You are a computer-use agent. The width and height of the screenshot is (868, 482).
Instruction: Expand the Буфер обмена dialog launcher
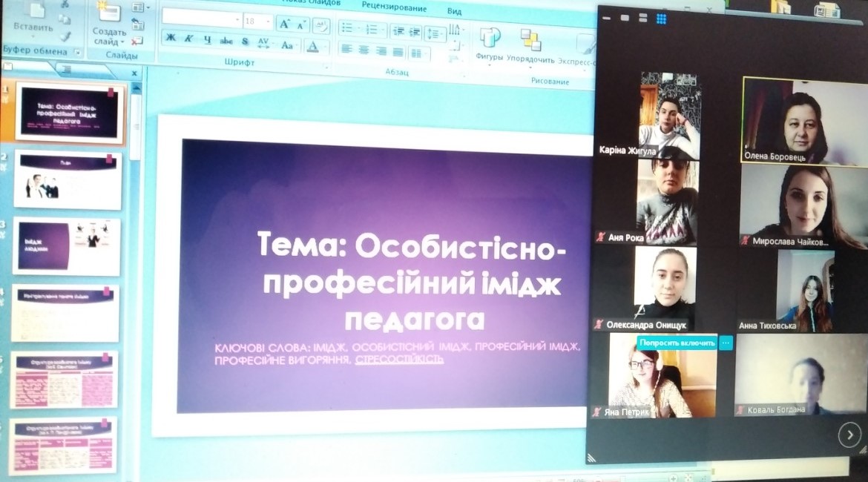coord(78,53)
